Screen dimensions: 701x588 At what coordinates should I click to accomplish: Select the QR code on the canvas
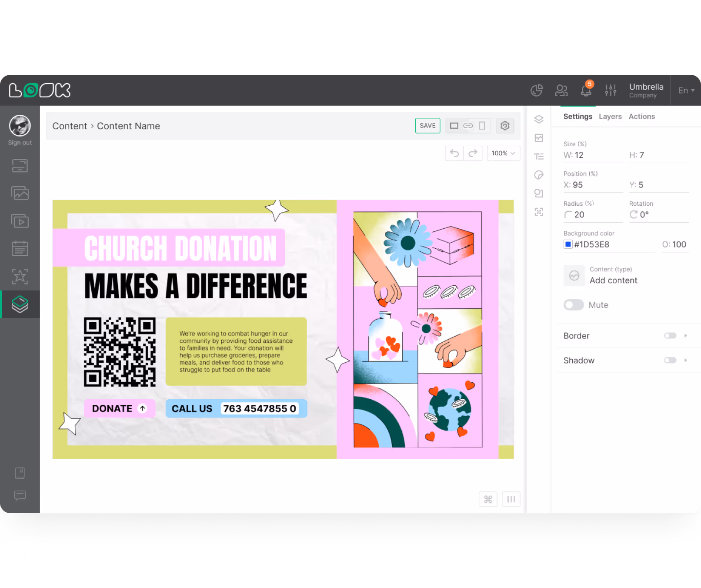coord(120,352)
